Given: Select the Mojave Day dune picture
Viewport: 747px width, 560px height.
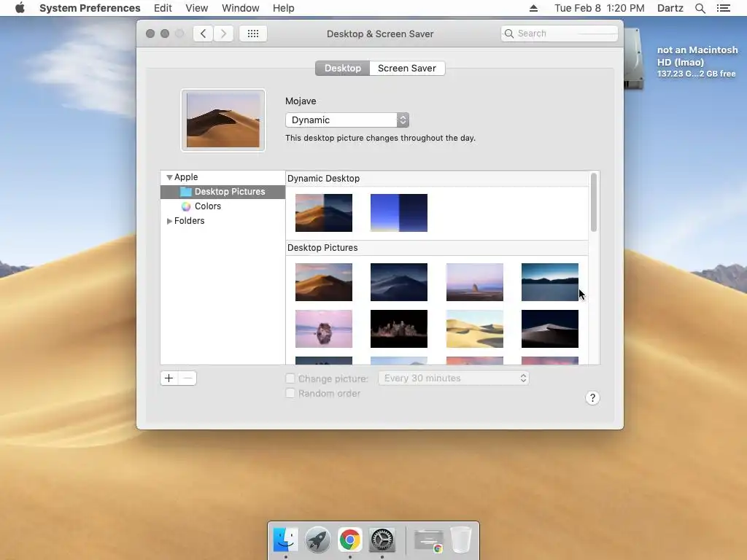Looking at the screenshot, I should [x=323, y=282].
